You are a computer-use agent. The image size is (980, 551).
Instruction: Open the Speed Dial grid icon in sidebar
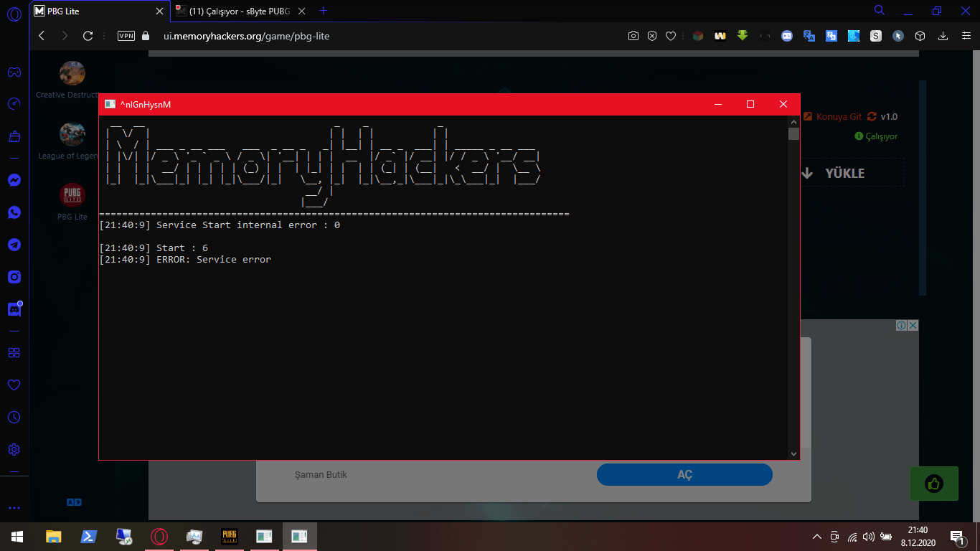pos(14,352)
